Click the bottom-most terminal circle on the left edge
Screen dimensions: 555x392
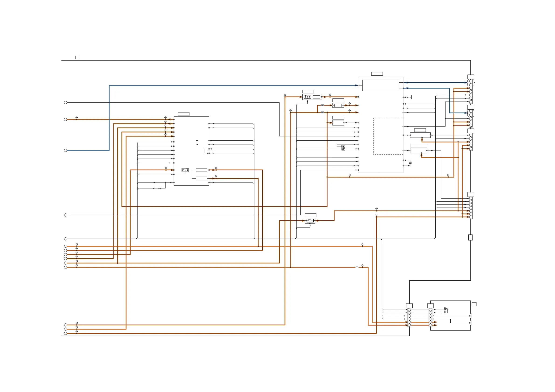coord(65,333)
